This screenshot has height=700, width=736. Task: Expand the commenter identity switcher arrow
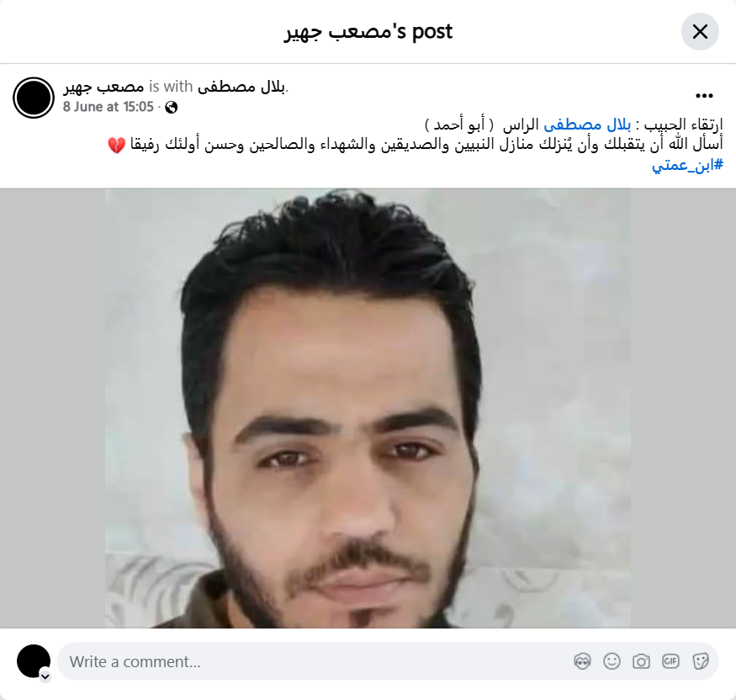(45, 676)
